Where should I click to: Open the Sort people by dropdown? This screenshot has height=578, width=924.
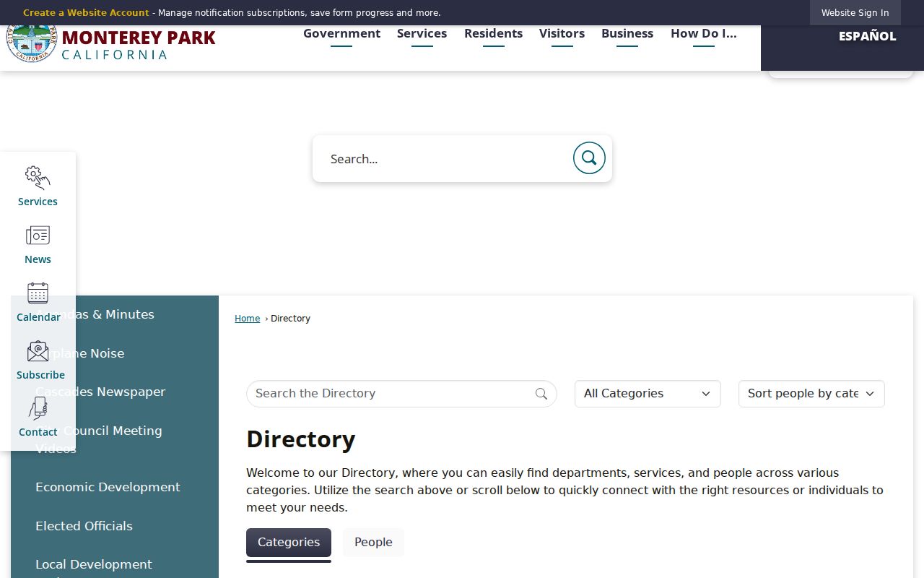(811, 394)
